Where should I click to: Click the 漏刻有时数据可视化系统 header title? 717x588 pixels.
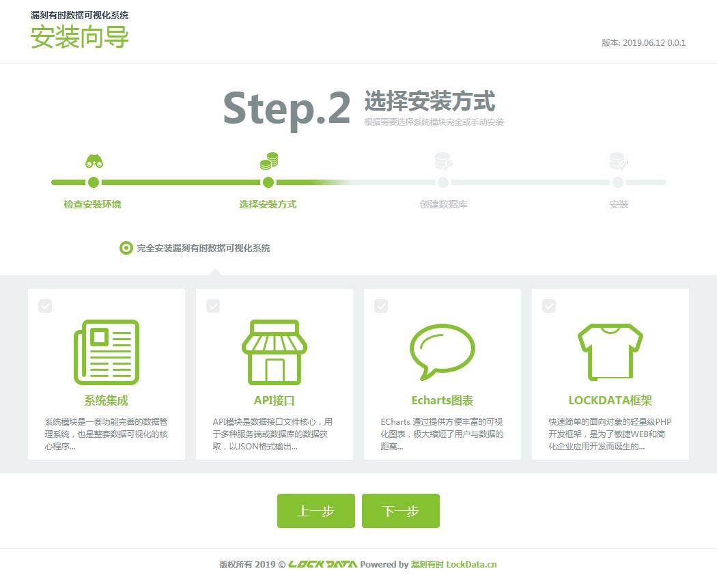(x=80, y=15)
